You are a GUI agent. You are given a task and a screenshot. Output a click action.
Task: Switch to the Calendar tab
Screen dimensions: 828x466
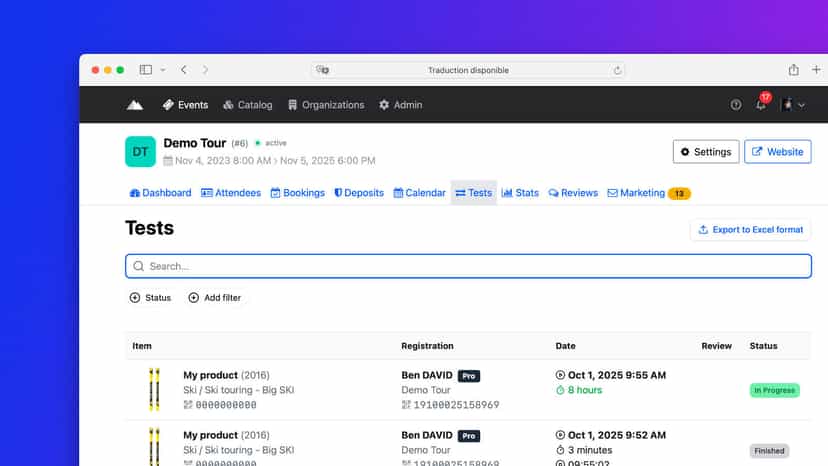click(420, 193)
